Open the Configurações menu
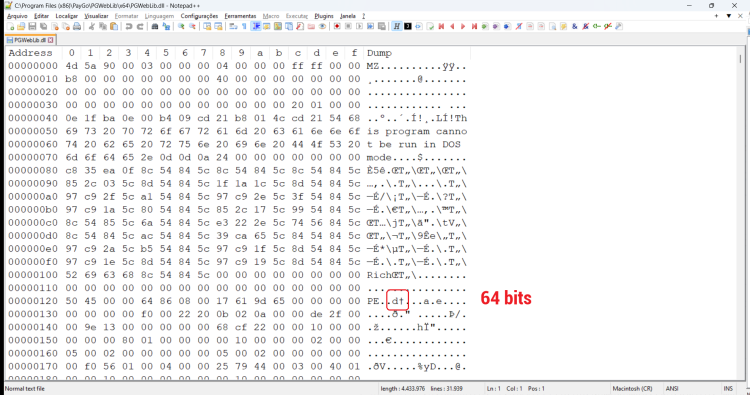The height and width of the screenshot is (395, 750). 199,16
